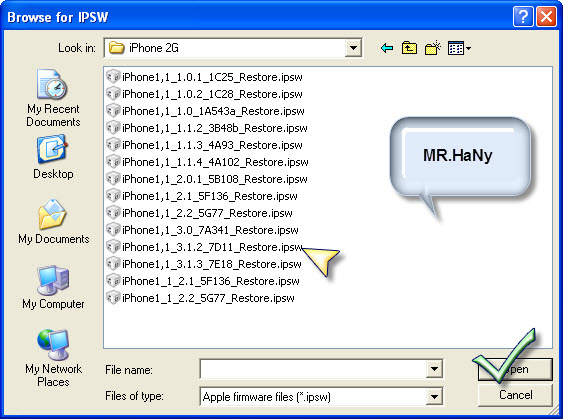Open My Recent Documents
Image resolution: width=563 pixels, height=419 pixels.
coord(53,98)
